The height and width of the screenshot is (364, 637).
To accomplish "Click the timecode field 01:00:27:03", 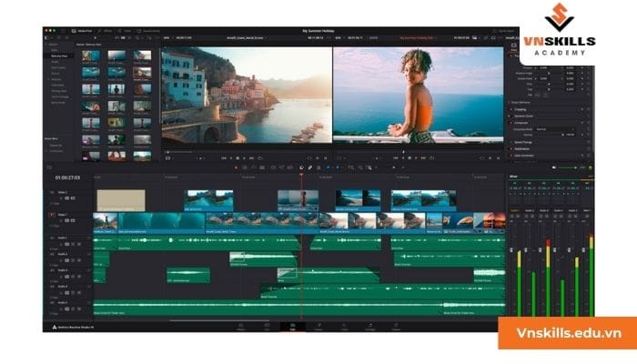I will tap(67, 177).
